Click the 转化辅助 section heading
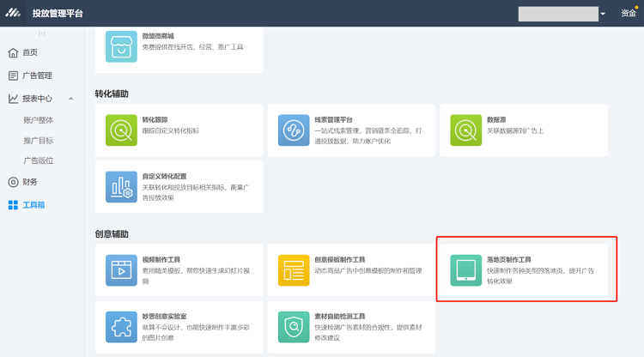 (112, 94)
